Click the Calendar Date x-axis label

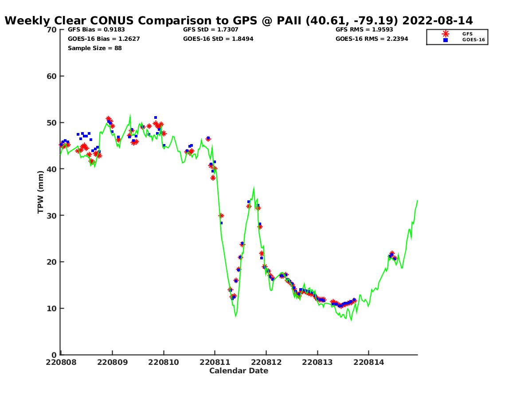click(x=239, y=371)
